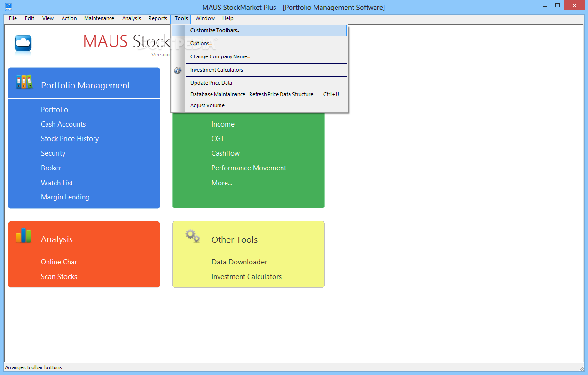Open the File menu
Viewport: 588px width, 375px height.
pyautogui.click(x=13, y=19)
